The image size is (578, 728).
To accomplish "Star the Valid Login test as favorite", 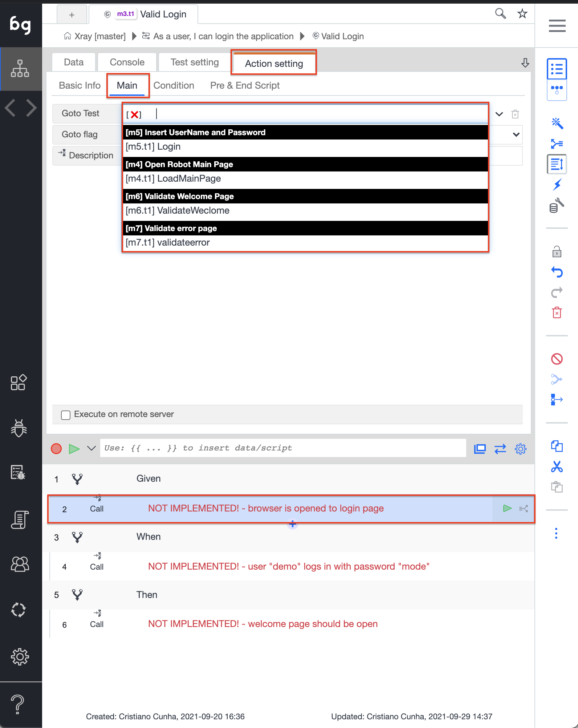I will coord(522,14).
